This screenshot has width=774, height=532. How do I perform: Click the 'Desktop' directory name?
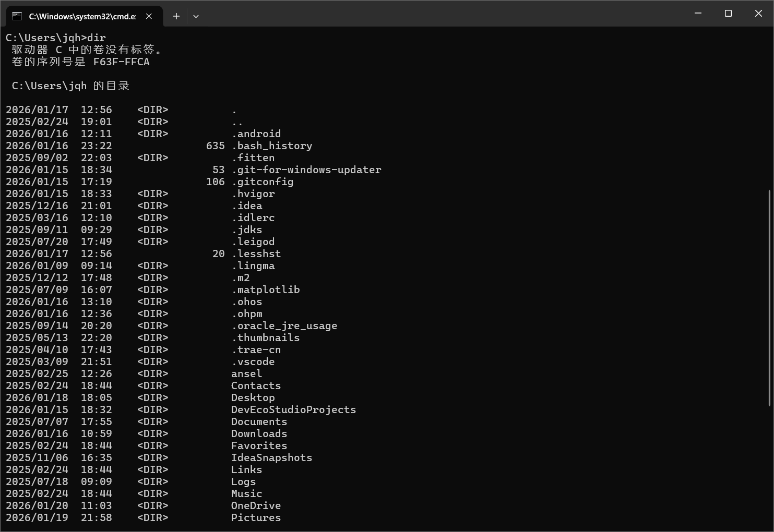click(x=253, y=397)
